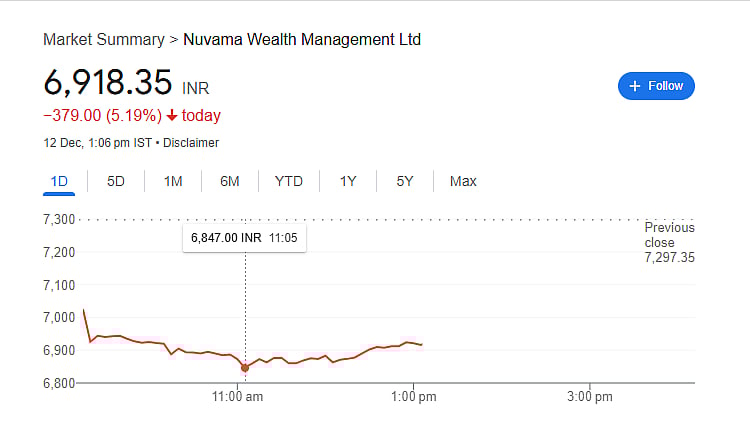The width and height of the screenshot is (750, 430).
Task: Click the chart data point marker at 11:05
Action: pos(245,368)
